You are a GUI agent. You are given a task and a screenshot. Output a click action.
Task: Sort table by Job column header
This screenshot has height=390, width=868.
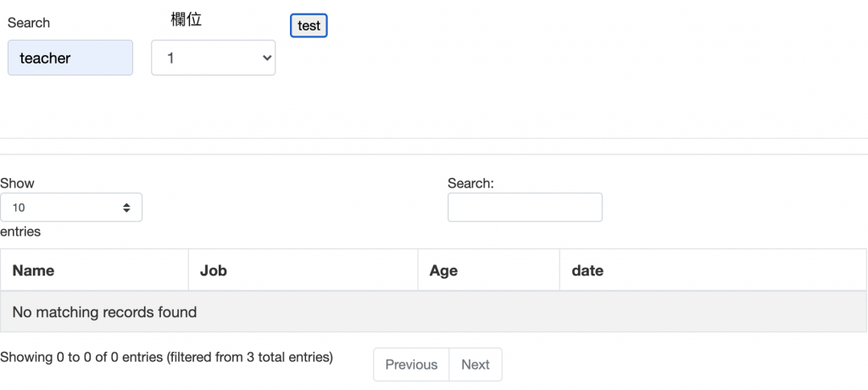pyautogui.click(x=214, y=270)
